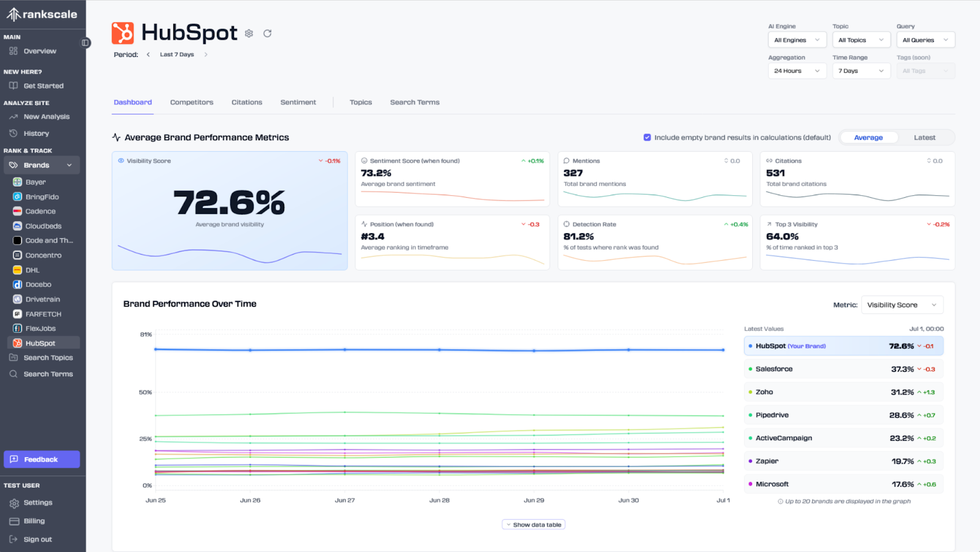The image size is (980, 552).
Task: Click the Show data table button
Action: click(533, 524)
